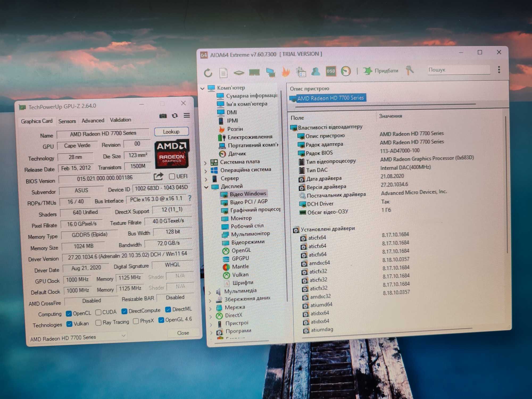Click the AIDA64 gauge clock toolbar icon
Screen dimensions: 532x399
346,71
